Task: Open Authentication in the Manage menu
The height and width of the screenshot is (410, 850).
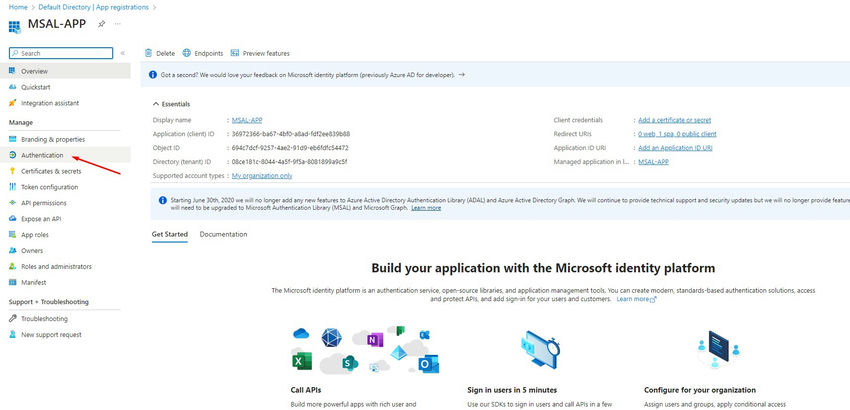Action: click(42, 155)
